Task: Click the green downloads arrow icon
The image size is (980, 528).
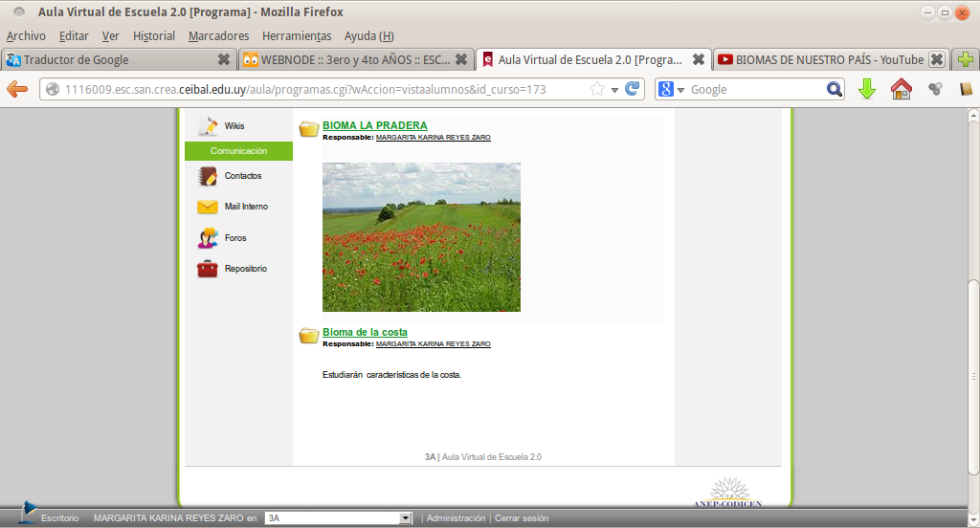Action: (x=866, y=89)
